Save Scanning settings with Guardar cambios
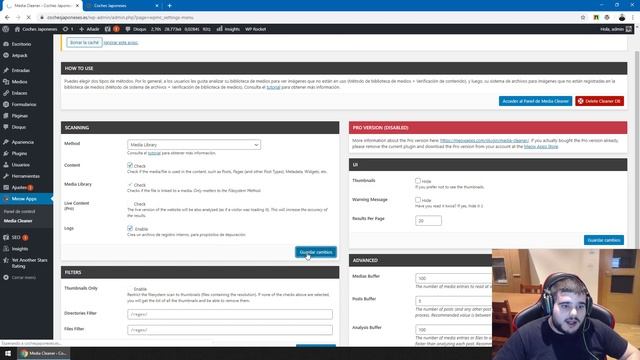This screenshot has height=360, width=640. pos(316,252)
